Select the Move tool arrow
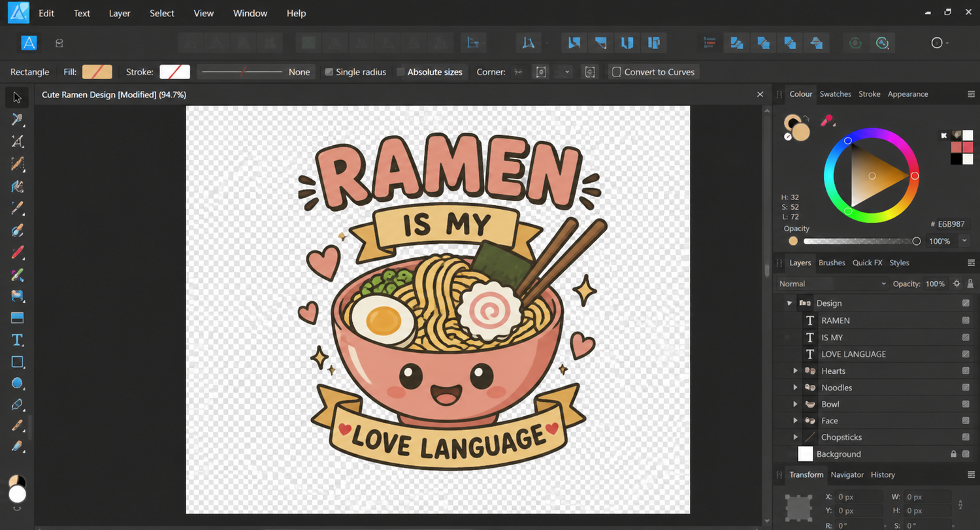The width and height of the screenshot is (980, 530). point(17,98)
